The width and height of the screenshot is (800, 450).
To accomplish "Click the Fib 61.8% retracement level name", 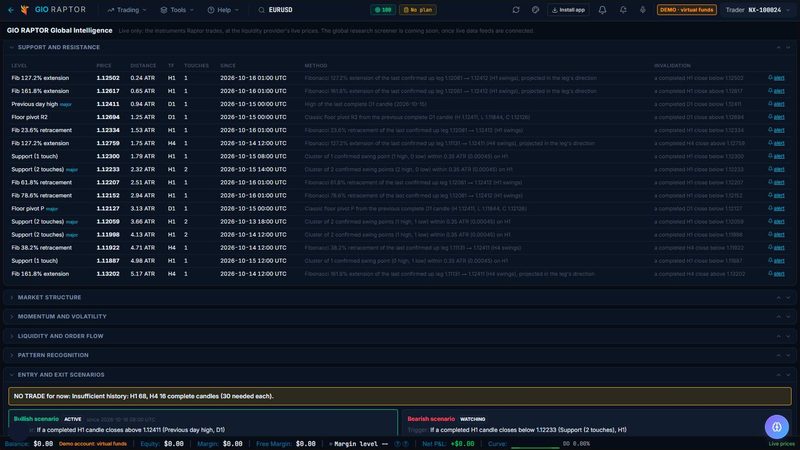I will coord(41,182).
